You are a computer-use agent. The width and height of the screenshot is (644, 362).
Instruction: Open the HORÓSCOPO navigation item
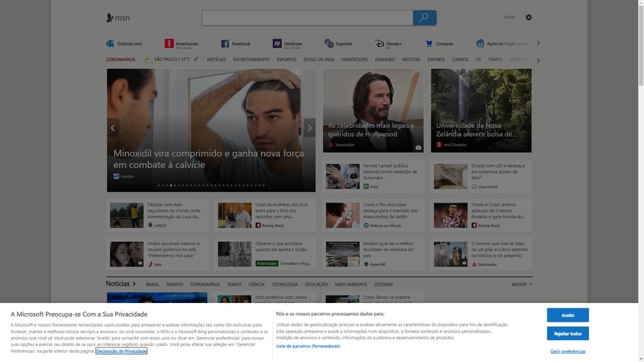coord(354,60)
